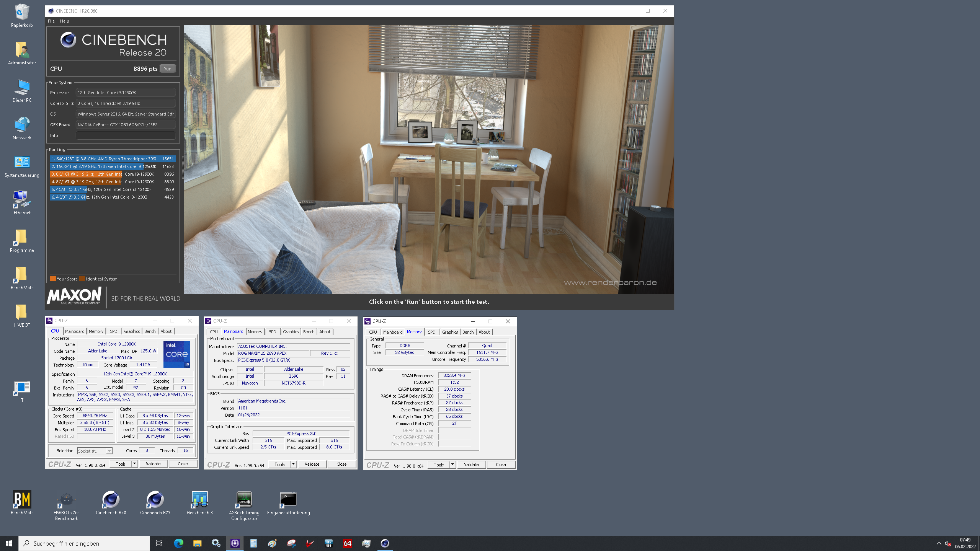Open Task View in the taskbar
Viewport: 980px width, 551px height.
coord(159,543)
